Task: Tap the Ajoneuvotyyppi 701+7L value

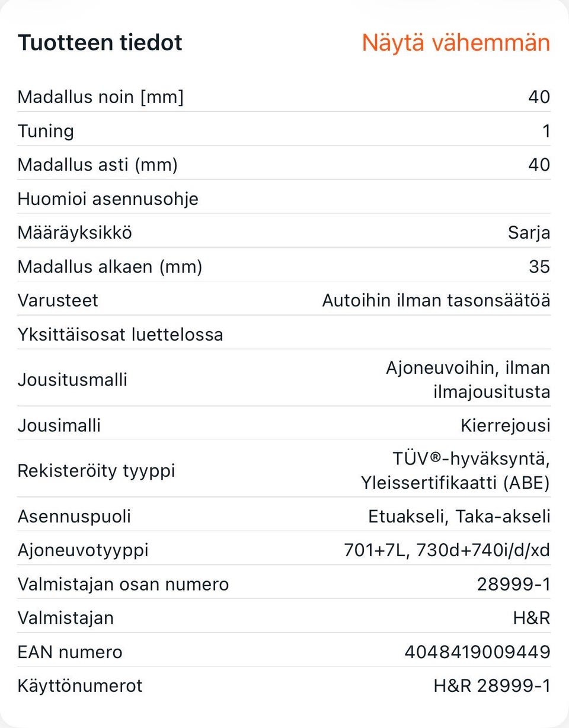Action: [x=447, y=550]
